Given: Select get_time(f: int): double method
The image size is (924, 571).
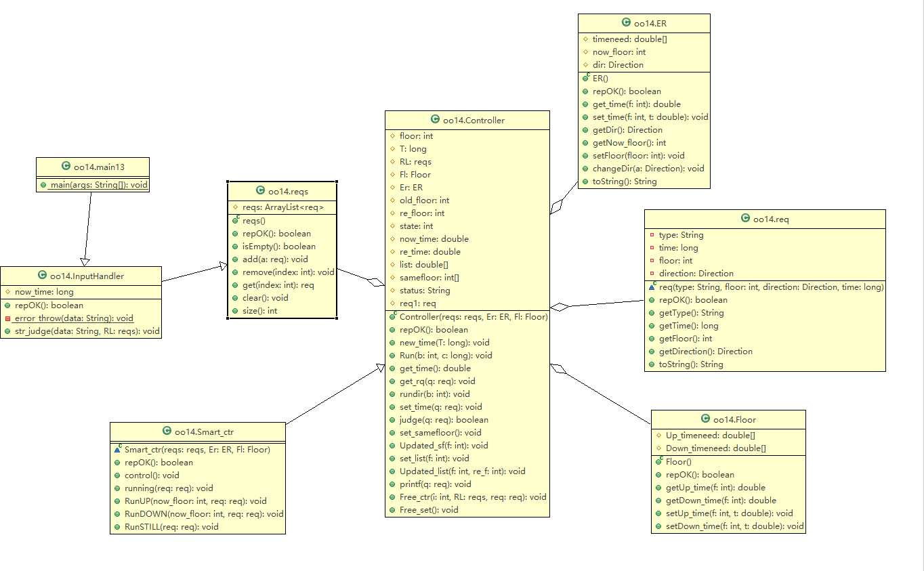Looking at the screenshot, I should tap(636, 104).
